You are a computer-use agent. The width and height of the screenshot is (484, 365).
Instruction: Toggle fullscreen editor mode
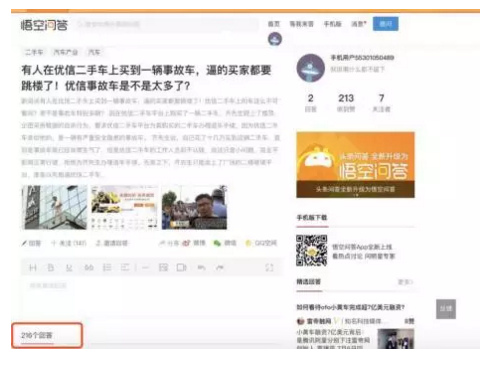[269, 268]
